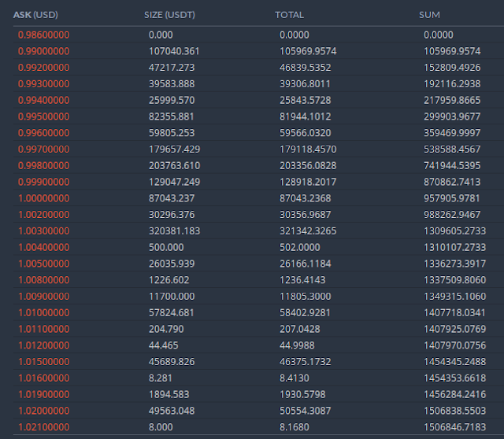
Task: Click size value 320381.183
Action: click(x=174, y=231)
